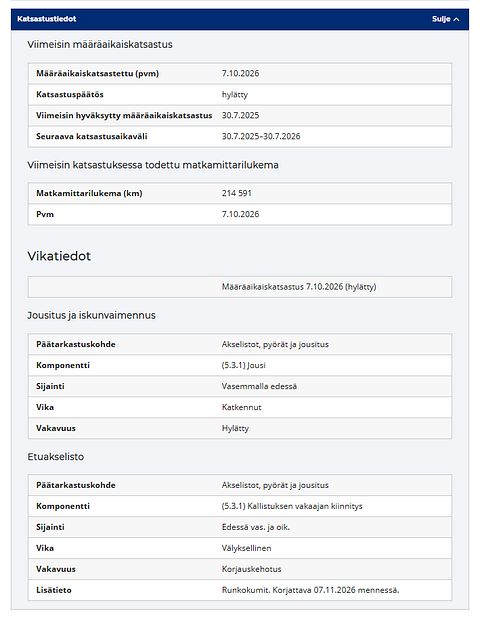Select the Lisätieto label

coord(54,590)
